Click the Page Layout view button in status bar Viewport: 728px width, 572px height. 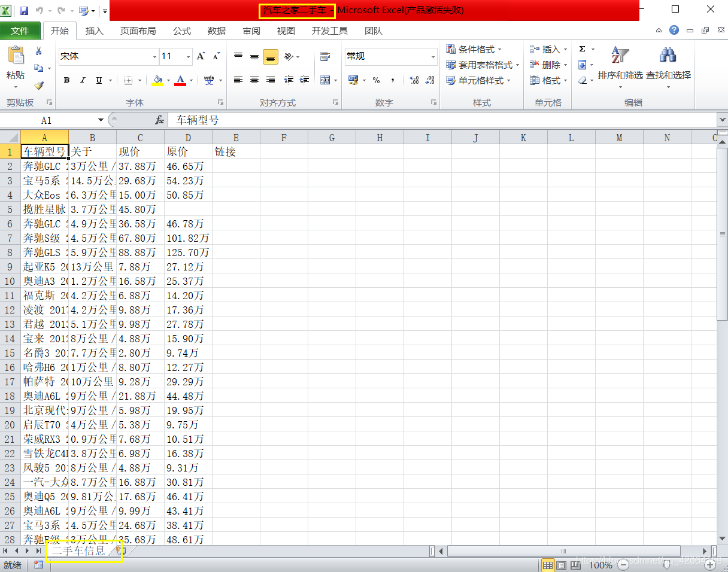[562, 565]
